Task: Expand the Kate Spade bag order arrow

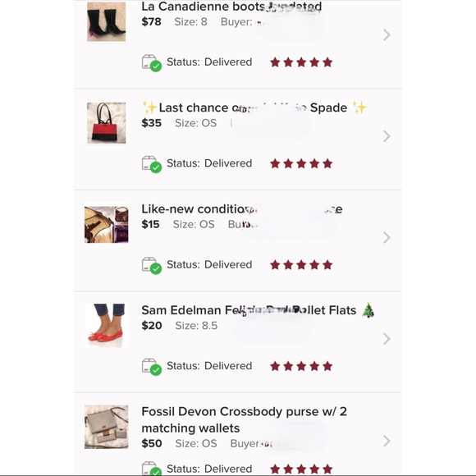Action: coord(387,136)
